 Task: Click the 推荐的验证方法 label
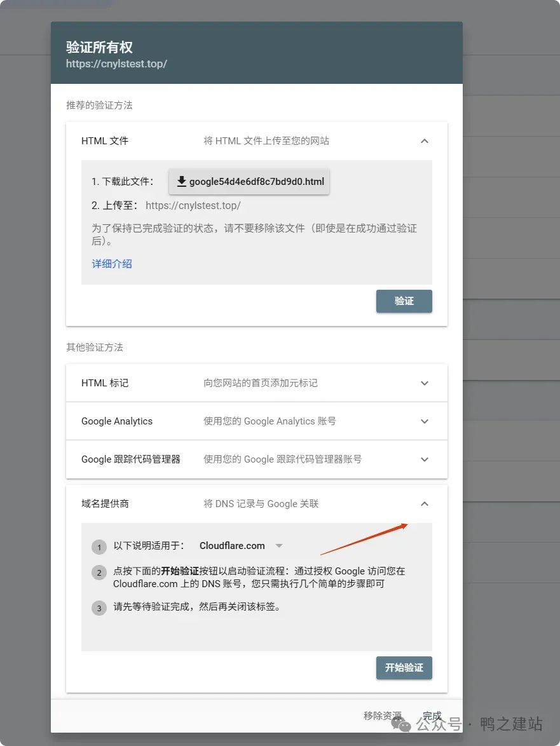tap(99, 105)
